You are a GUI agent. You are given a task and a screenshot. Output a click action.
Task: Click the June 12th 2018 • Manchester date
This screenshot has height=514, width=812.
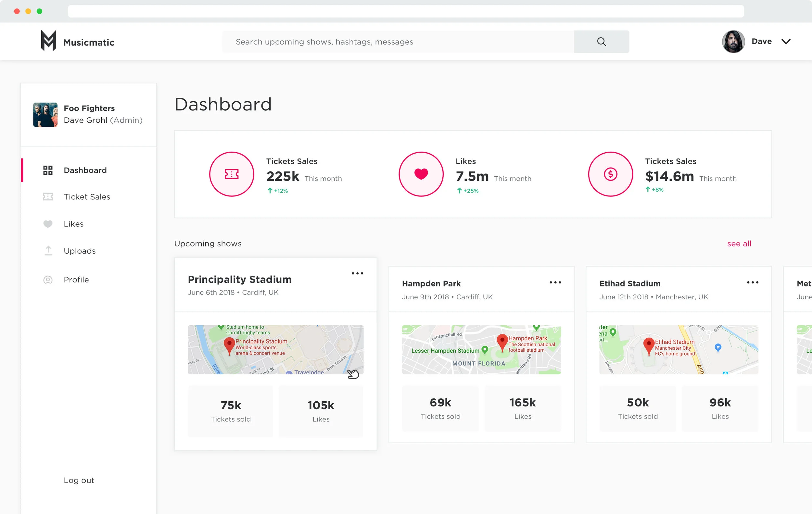(x=653, y=297)
